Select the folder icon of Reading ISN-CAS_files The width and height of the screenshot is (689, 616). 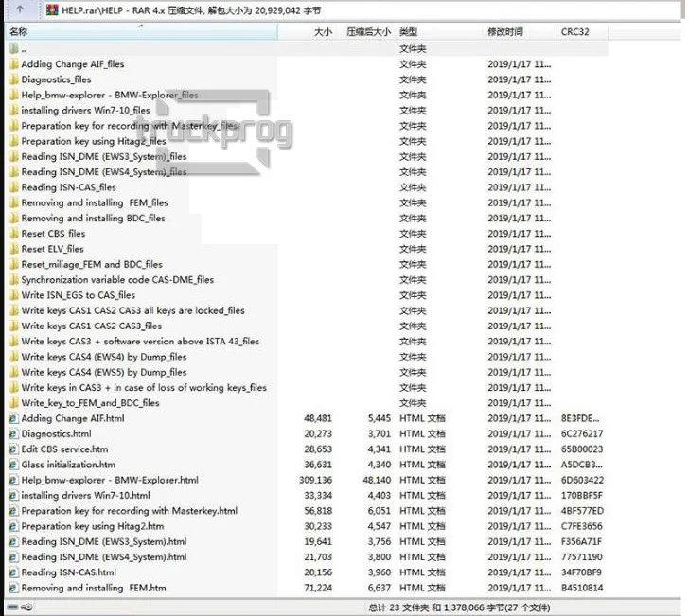click(x=13, y=187)
